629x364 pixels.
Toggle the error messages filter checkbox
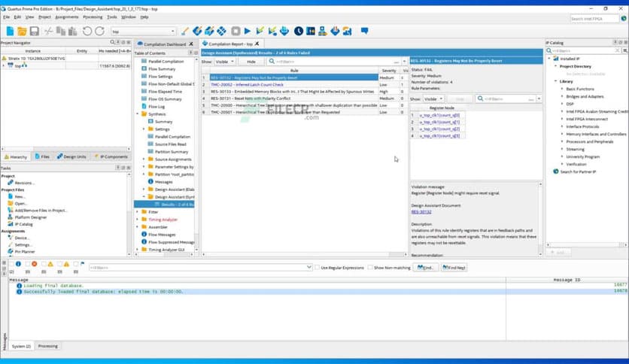(x=28, y=264)
